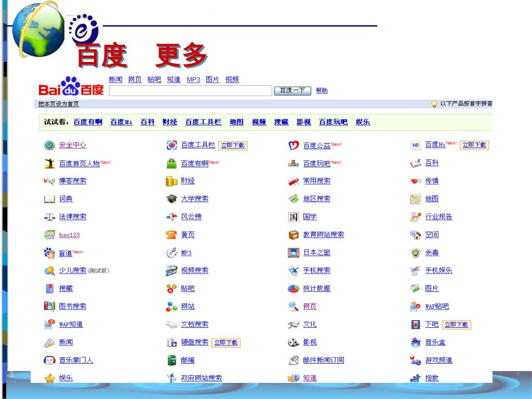Click inside the Baidu search input field
The width and height of the screenshot is (532, 399).
point(190,90)
